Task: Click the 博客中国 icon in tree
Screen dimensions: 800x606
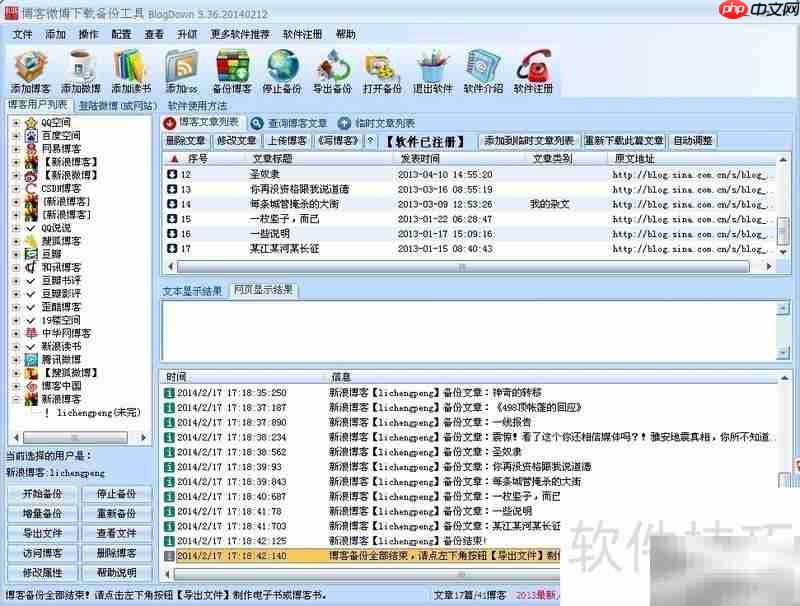Action: [x=32, y=386]
